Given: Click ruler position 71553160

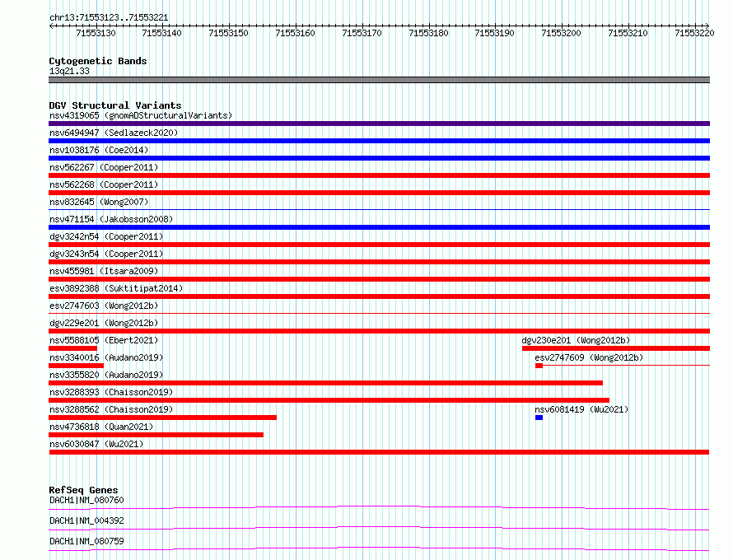Looking at the screenshot, I should coord(296,33).
